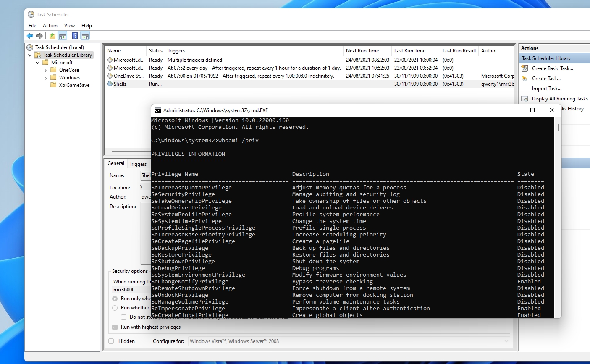The image size is (590, 364).
Task: Click Create Task… in Actions pane
Action: coord(546,79)
